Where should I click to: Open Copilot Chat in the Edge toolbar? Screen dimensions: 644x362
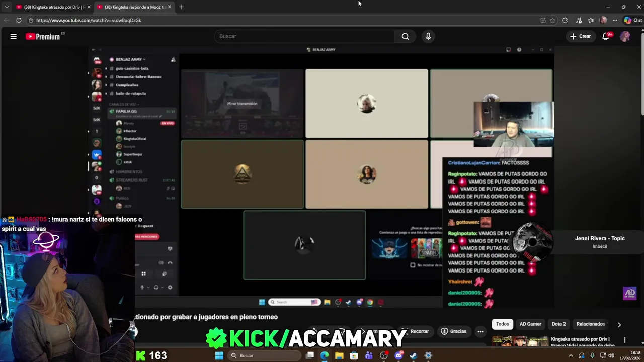pyautogui.click(x=633, y=20)
